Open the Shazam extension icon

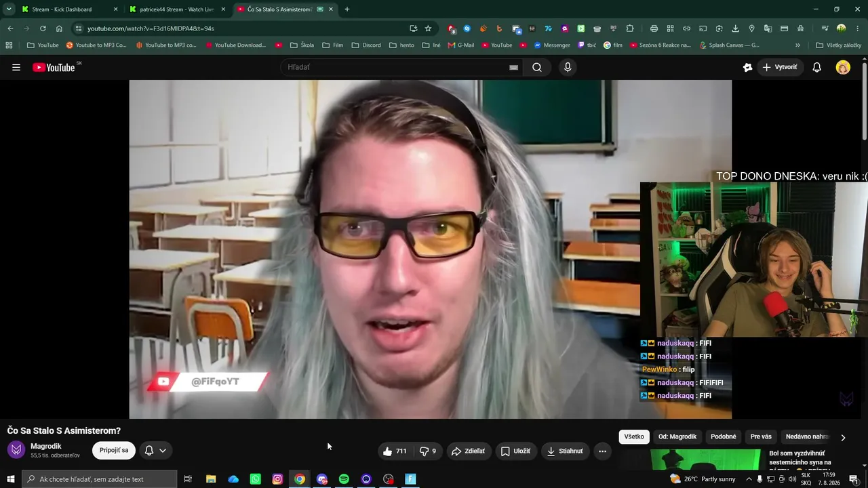click(x=467, y=28)
